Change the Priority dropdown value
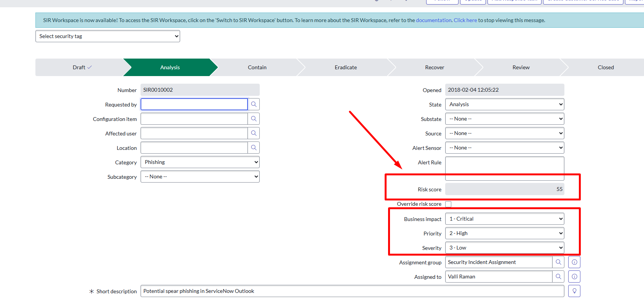The width and height of the screenshot is (644, 302). coord(505,233)
